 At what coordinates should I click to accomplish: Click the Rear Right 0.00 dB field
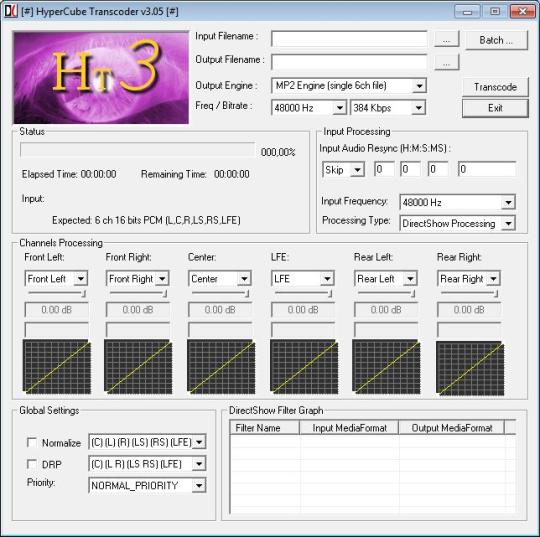pos(469,310)
